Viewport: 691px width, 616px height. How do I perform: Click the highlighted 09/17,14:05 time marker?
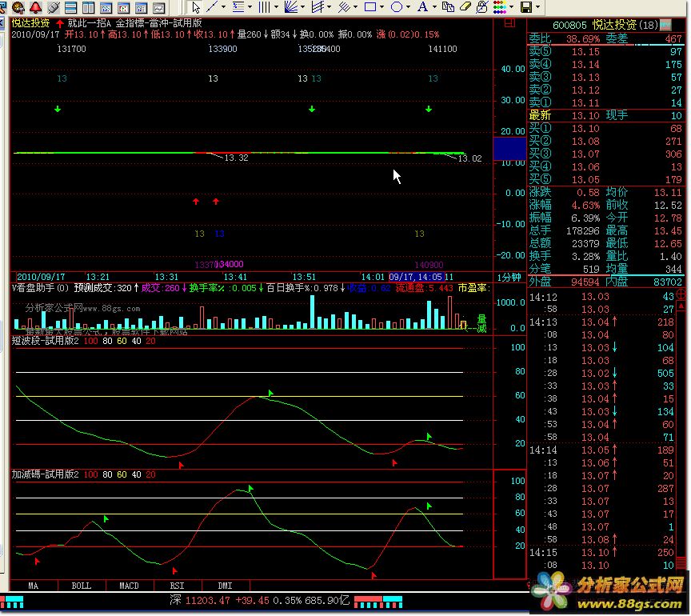coord(417,278)
